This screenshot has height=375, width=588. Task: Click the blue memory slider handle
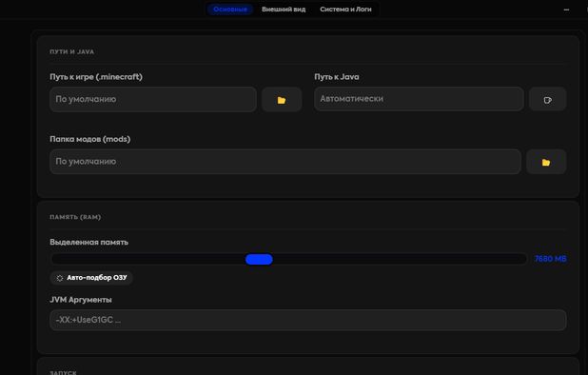click(x=259, y=259)
